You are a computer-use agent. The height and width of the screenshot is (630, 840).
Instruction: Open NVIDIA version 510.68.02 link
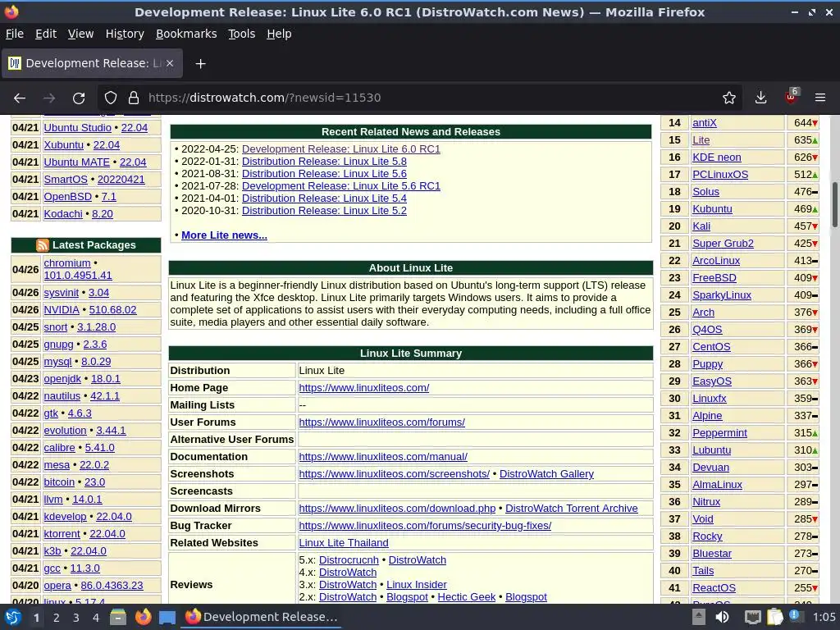click(112, 309)
